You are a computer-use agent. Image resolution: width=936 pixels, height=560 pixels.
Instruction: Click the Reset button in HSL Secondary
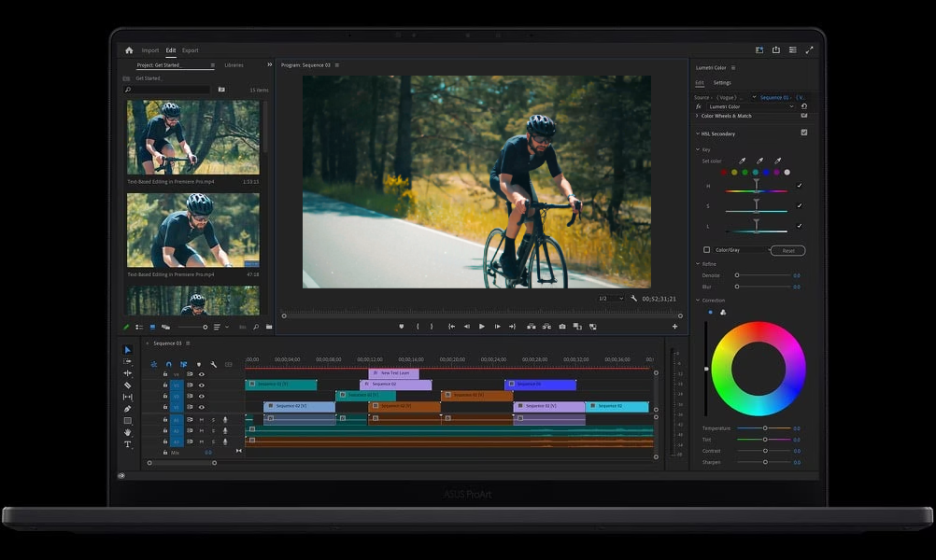click(x=787, y=250)
